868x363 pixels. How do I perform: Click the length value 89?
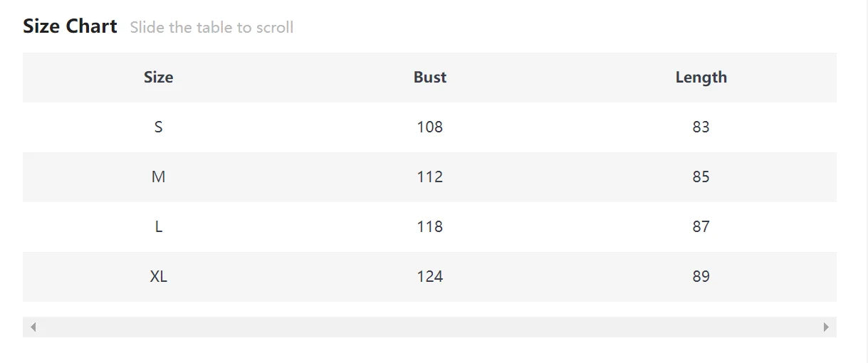[x=701, y=277]
